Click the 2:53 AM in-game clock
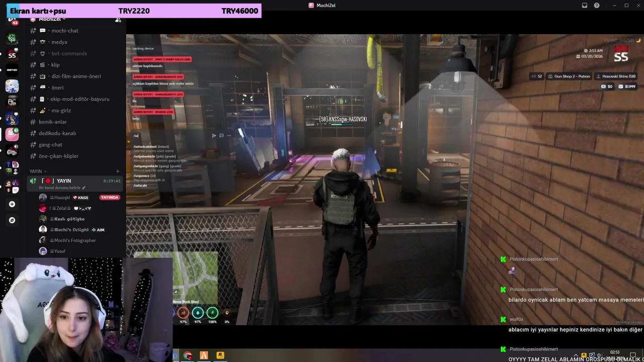Viewport: 644px width, 362px height. 593,51
